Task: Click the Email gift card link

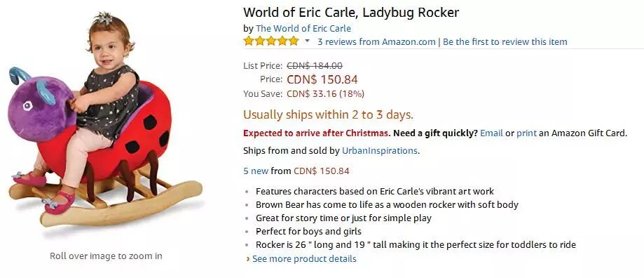Action: (491, 133)
